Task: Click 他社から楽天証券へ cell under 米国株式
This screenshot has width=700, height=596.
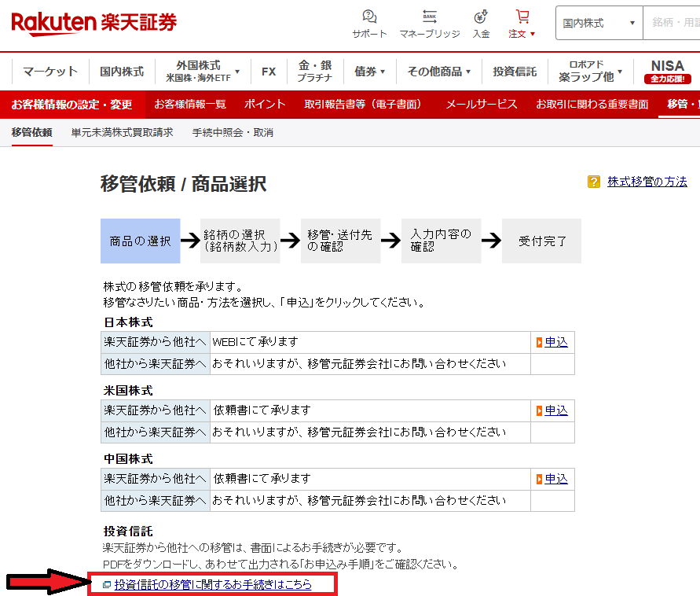Action: point(156,432)
